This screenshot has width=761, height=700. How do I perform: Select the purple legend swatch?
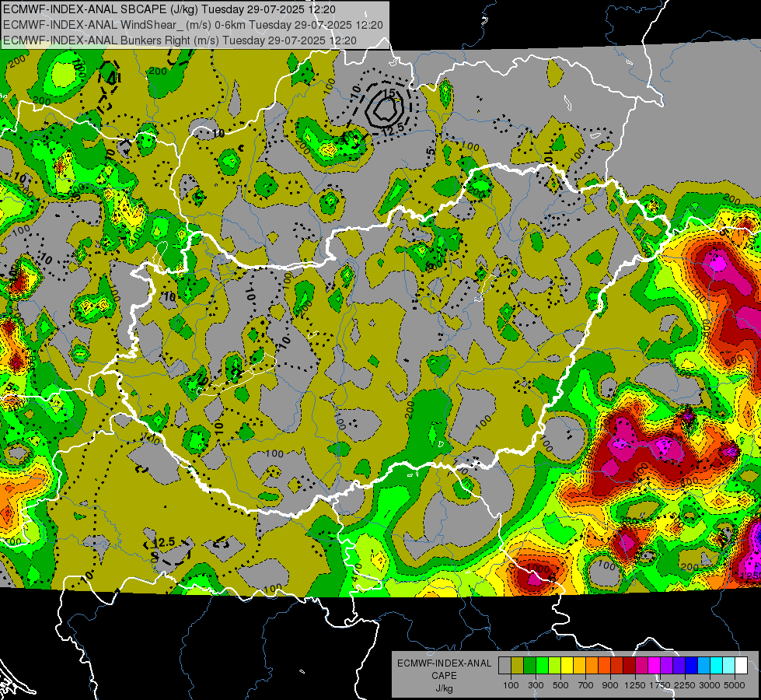(x=667, y=666)
